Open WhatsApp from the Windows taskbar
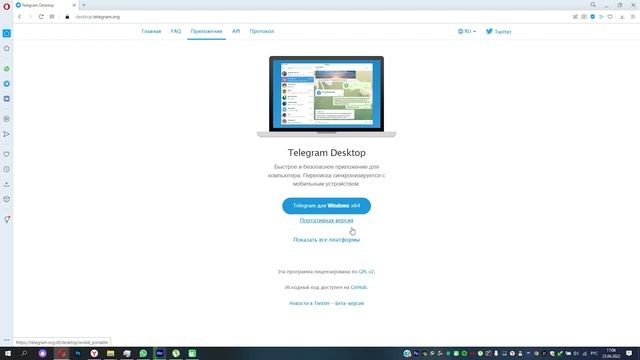The height and width of the screenshot is (360, 640). (x=143, y=353)
